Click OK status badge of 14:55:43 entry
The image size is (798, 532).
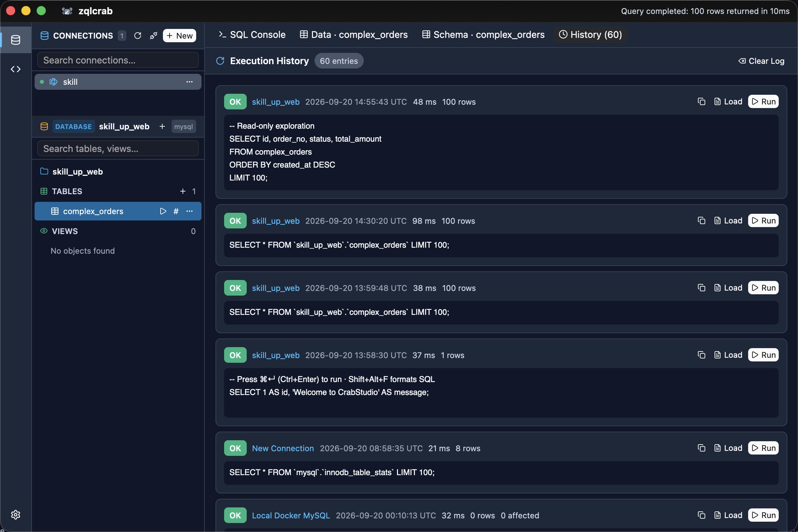[235, 102]
